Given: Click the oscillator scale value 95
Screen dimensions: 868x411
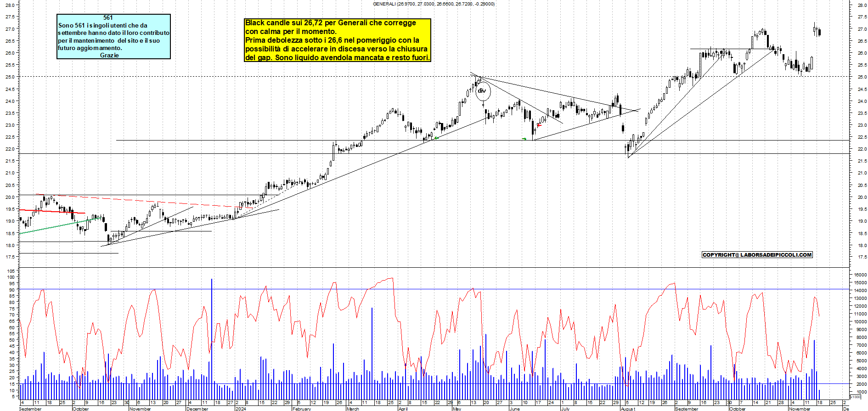Looking at the screenshot, I should coord(11,284).
